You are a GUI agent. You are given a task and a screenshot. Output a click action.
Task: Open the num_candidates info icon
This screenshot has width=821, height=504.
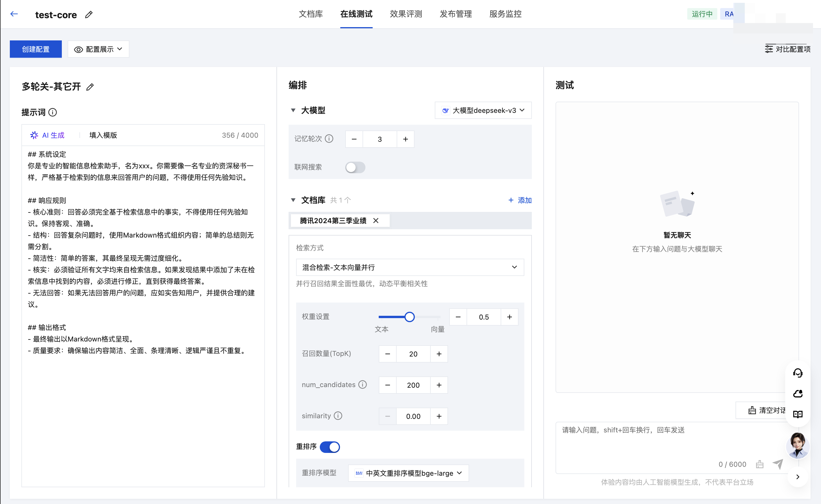pyautogui.click(x=363, y=385)
